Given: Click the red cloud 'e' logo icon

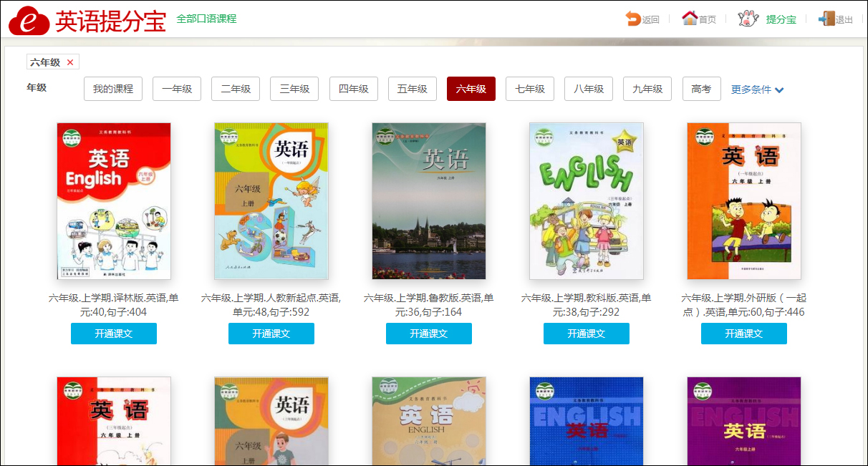Looking at the screenshot, I should [29, 20].
